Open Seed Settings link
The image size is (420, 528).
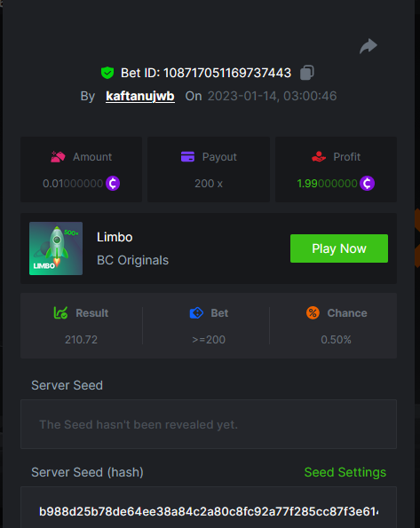[x=345, y=472]
